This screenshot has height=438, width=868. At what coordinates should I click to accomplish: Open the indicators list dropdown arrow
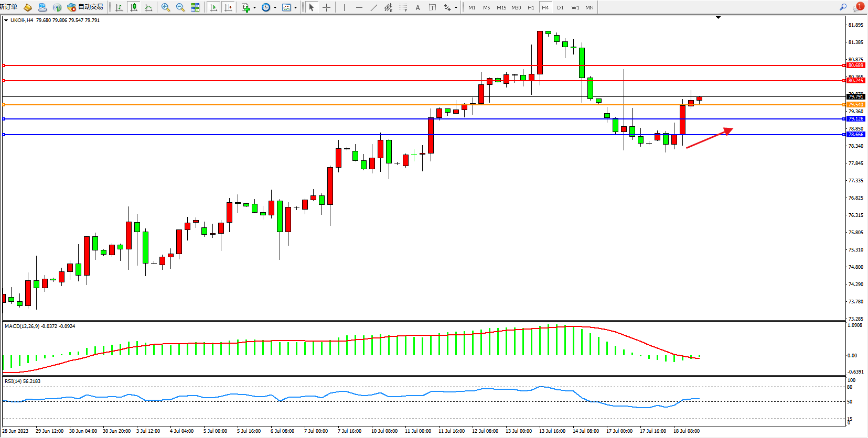point(254,7)
